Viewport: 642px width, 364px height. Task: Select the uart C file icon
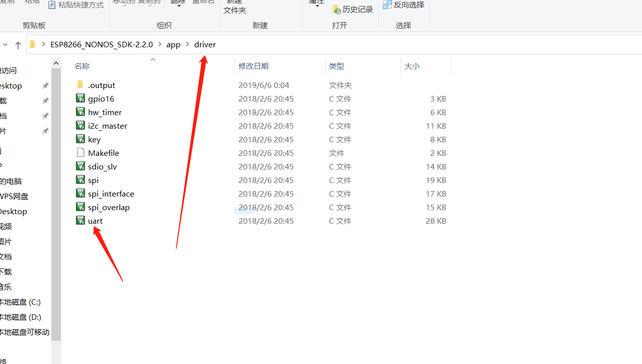[80, 220]
